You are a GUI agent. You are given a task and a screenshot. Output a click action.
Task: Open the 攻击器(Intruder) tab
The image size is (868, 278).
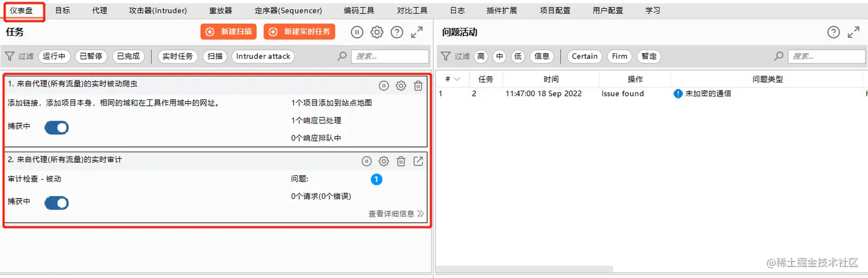pos(158,11)
